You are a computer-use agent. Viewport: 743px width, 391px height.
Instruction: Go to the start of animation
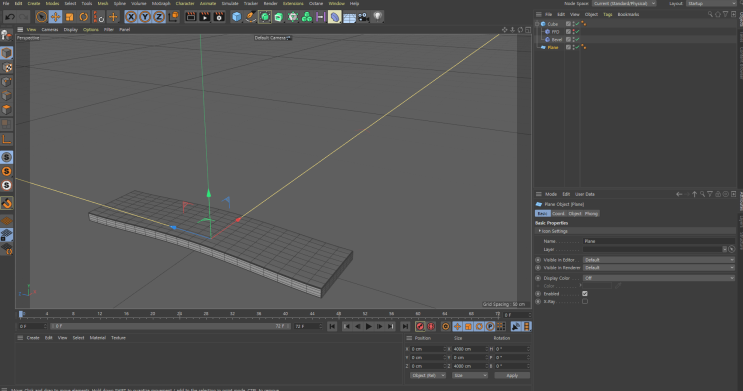[332, 327]
